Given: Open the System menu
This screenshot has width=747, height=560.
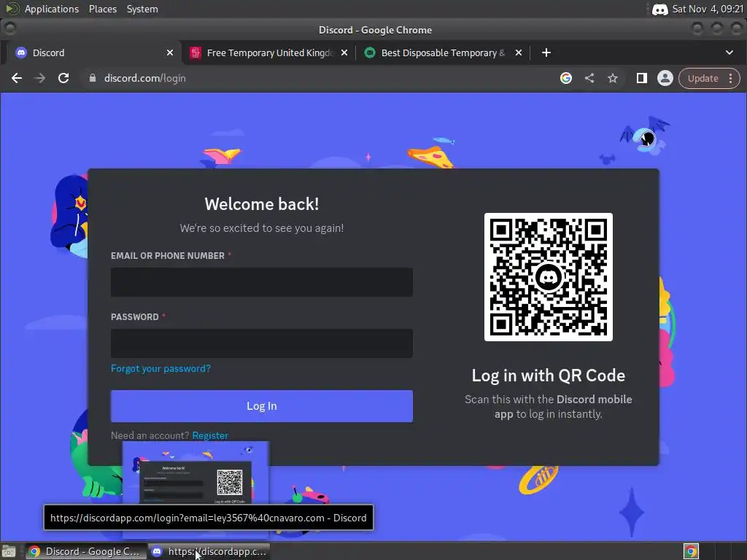Looking at the screenshot, I should [x=142, y=9].
